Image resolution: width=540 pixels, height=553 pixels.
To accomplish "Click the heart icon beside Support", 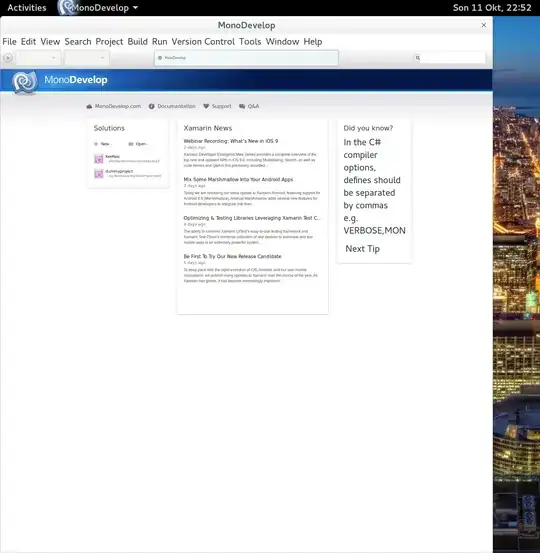I will click(206, 106).
